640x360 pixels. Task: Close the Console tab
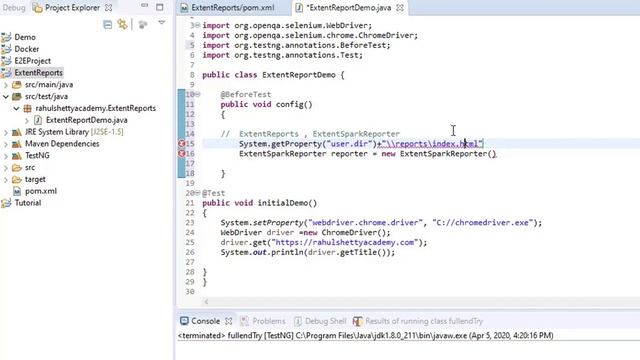pyautogui.click(x=229, y=321)
